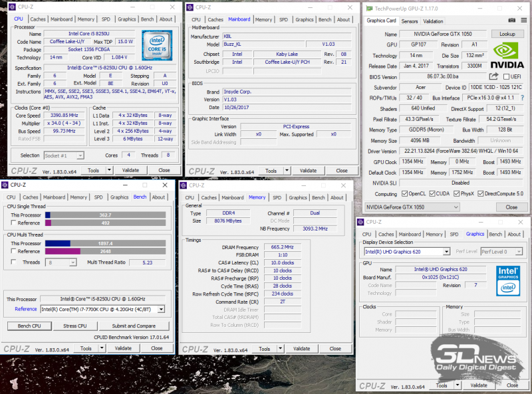Open the Intel UHD Graphics 620 display dropdown
Image resolution: width=532 pixels, height=394 pixels.
[x=446, y=252]
